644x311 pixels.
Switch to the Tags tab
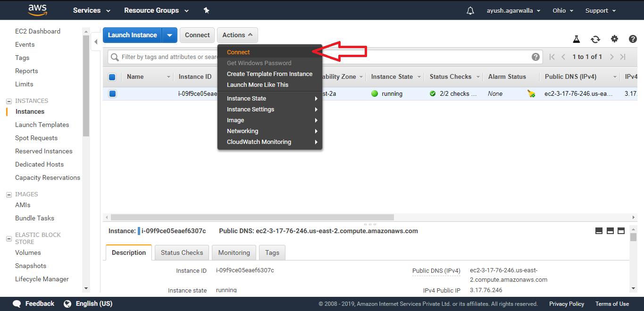(272, 252)
